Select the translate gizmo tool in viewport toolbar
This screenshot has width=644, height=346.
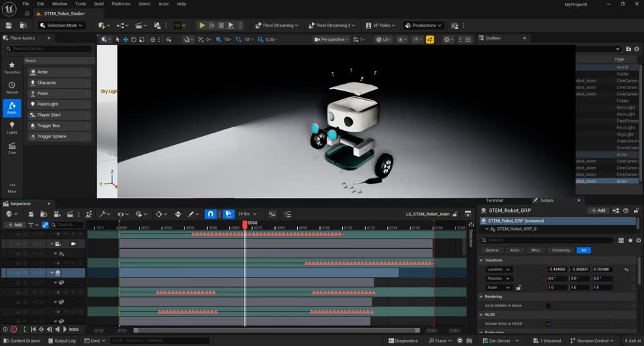click(x=125, y=40)
